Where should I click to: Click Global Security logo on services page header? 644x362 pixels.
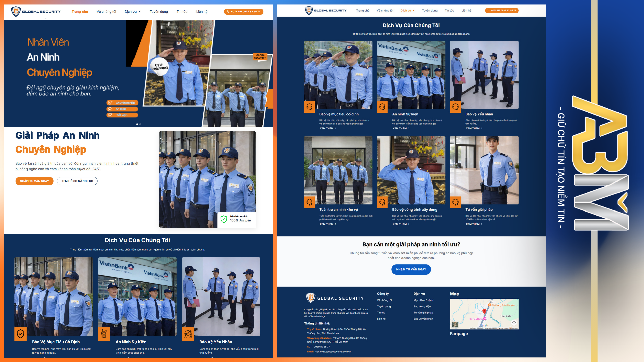(326, 11)
